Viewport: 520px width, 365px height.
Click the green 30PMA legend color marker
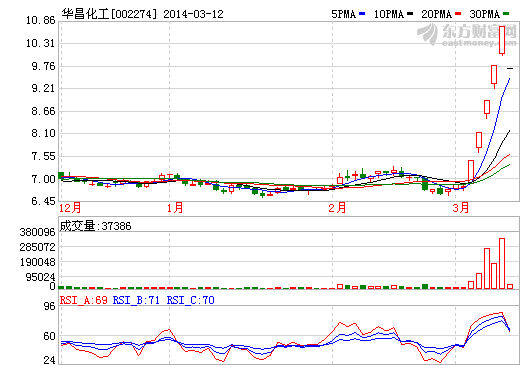(x=506, y=14)
